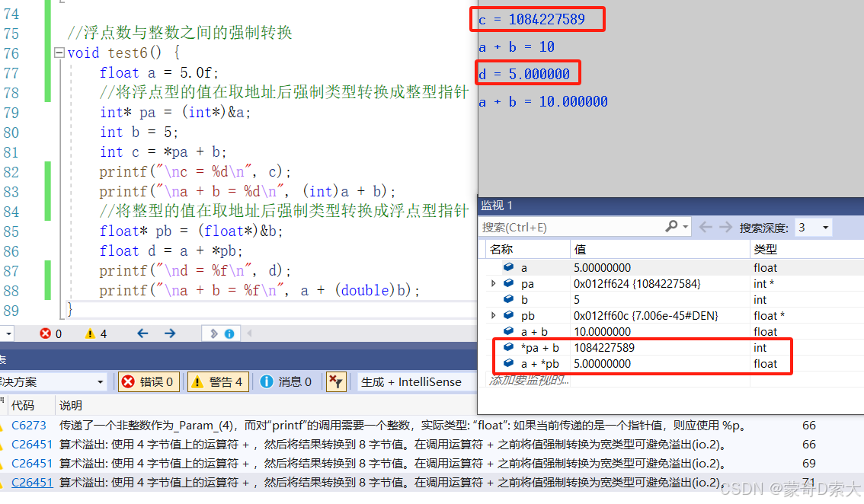This screenshot has width=864, height=504.
Task: Click the watch search field 搜索(Ctrl+E)
Action: pos(571,227)
